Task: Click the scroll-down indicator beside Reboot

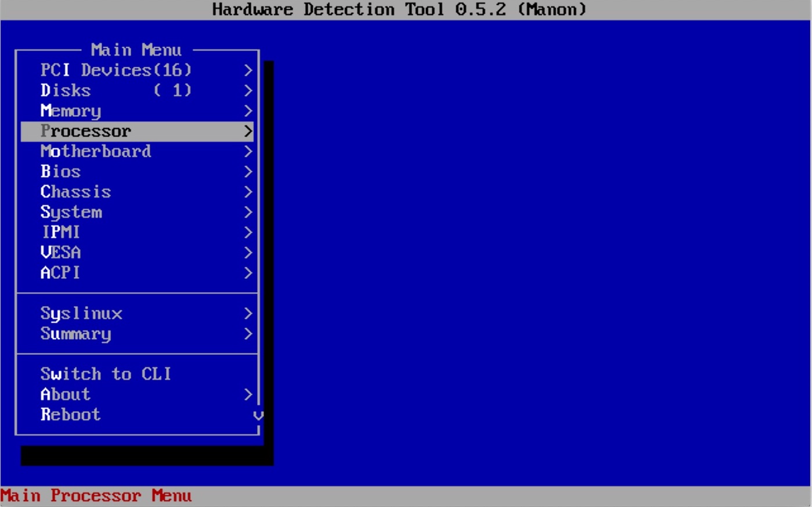Action: [258, 415]
